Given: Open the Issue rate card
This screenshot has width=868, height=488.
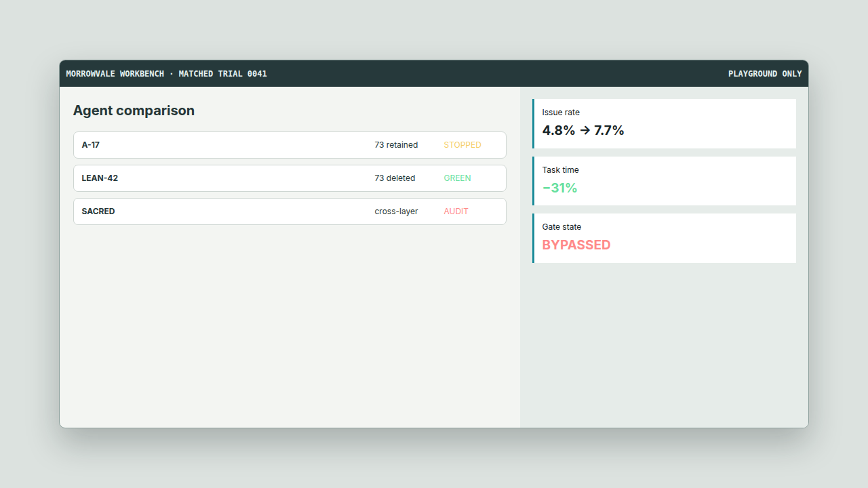Looking at the screenshot, I should [664, 123].
